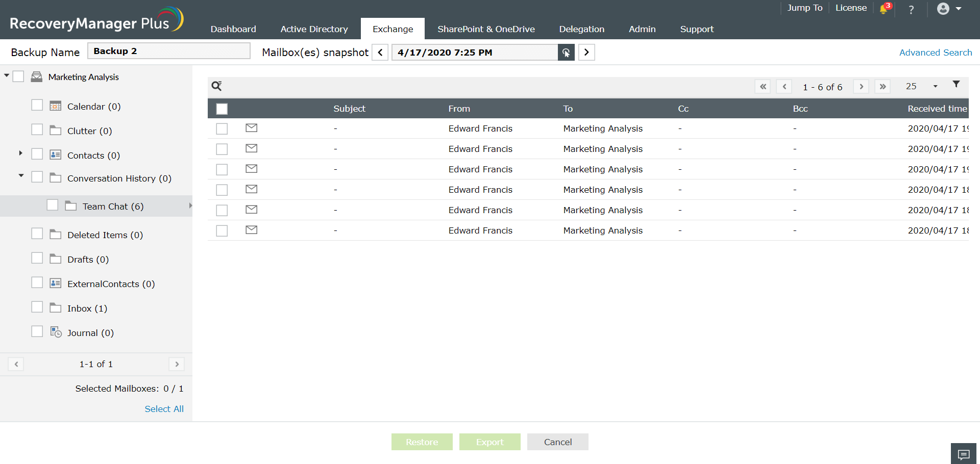Expand the Contacts (0) folder
This screenshot has width=980, height=464.
pyautogui.click(x=20, y=153)
